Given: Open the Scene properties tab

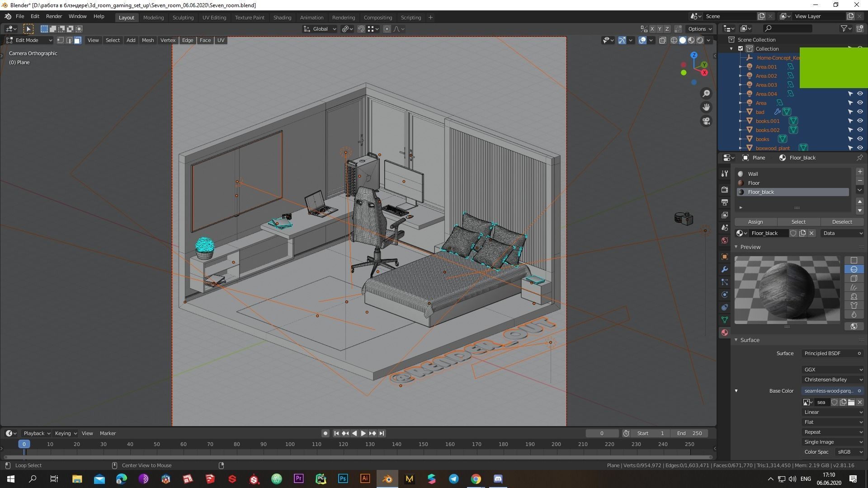Looking at the screenshot, I should click(725, 228).
